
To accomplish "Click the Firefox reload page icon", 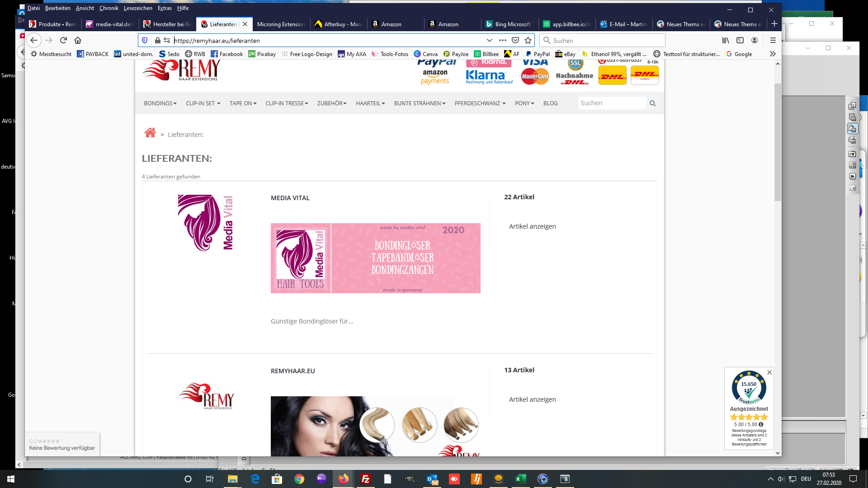I will pyautogui.click(x=63, y=40).
